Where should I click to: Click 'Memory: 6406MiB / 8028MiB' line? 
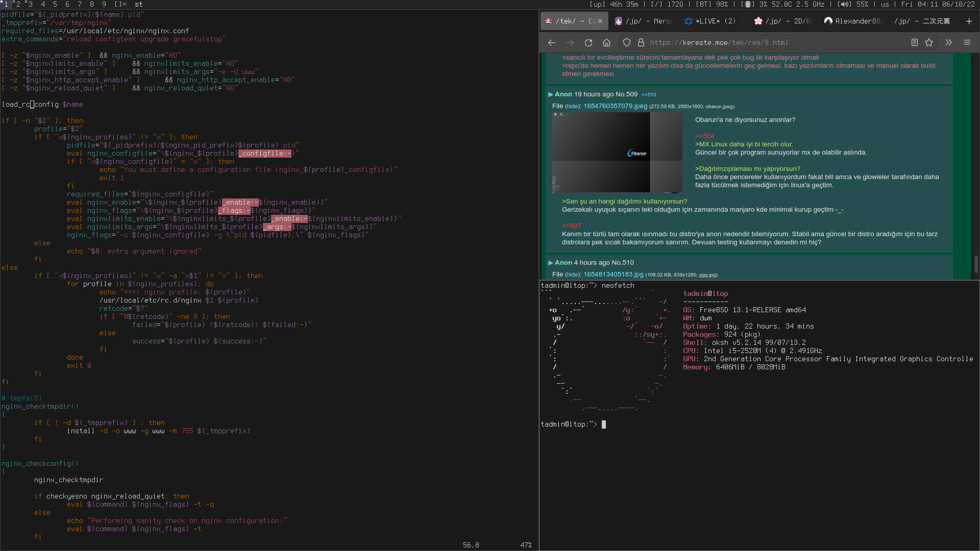[734, 367]
